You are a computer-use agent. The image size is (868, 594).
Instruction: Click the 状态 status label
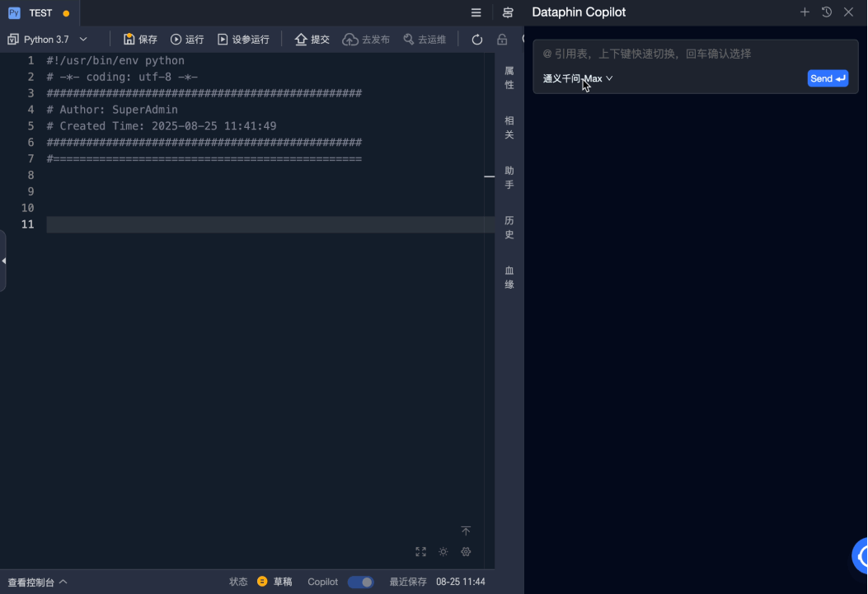click(238, 582)
